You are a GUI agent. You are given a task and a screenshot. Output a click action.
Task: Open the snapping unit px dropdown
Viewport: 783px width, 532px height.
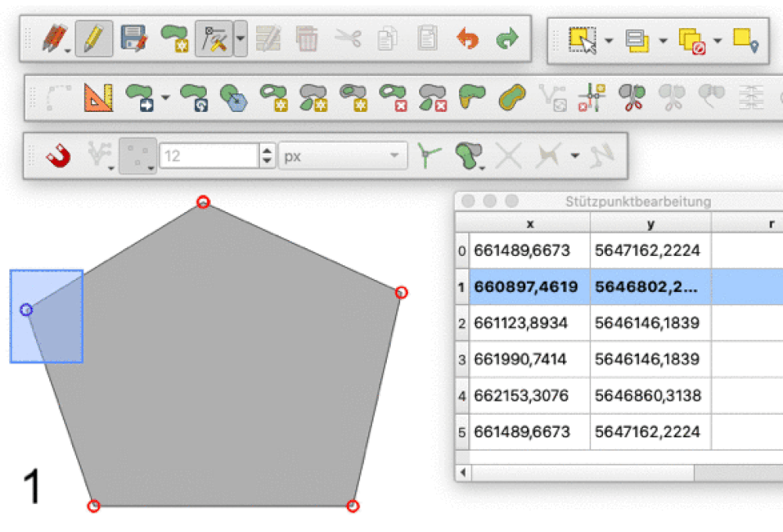(343, 156)
